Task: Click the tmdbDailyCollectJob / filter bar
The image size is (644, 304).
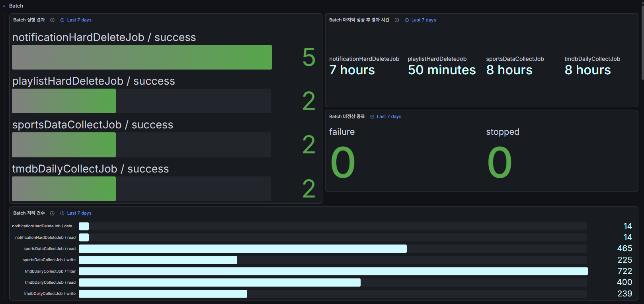Action: tap(333, 271)
